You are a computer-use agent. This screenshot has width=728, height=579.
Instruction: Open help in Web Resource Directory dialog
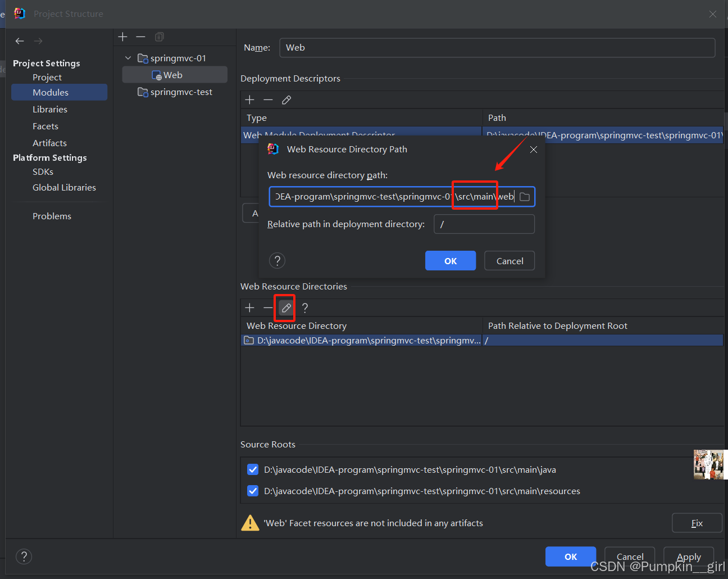pyautogui.click(x=277, y=261)
